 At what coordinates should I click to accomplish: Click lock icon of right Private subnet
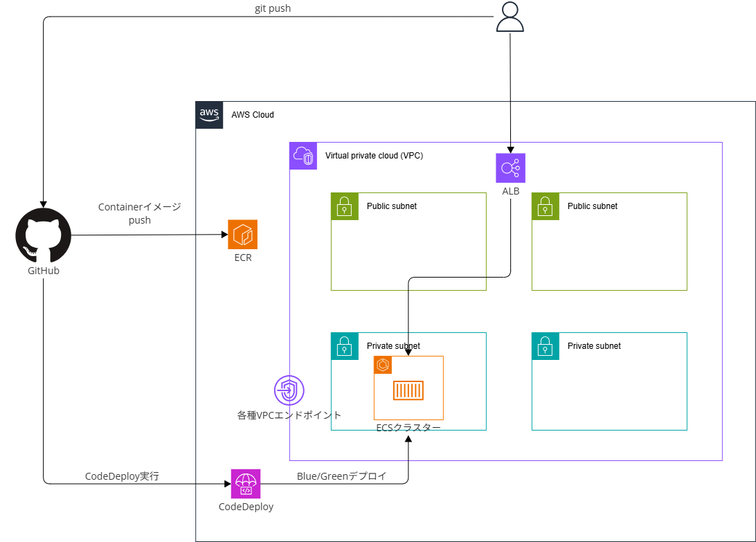pos(546,346)
